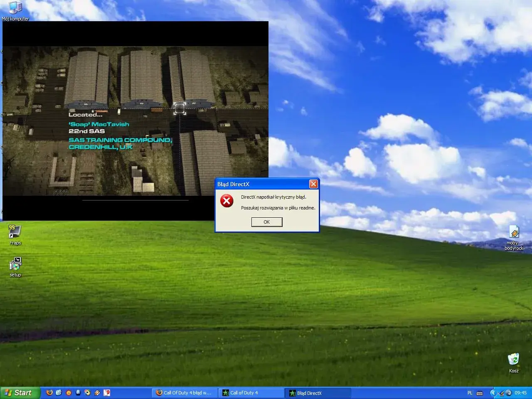Launch Windows Media Player from Quick Launch
Viewport: 532px width, 399px height.
pos(87,392)
